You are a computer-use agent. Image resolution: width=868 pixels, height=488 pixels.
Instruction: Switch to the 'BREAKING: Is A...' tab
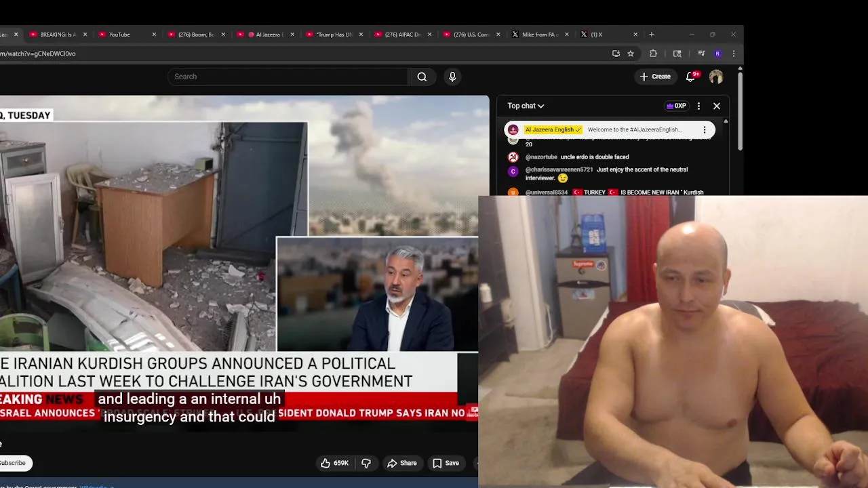tap(57, 35)
